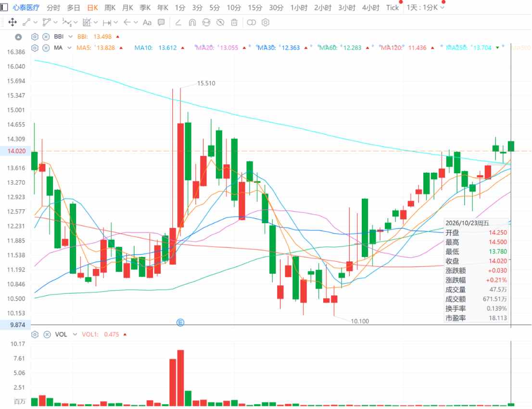Viewport: 532px width, 409px height.
Task: Select the wave pattern drawing tool
Action: tap(67, 23)
